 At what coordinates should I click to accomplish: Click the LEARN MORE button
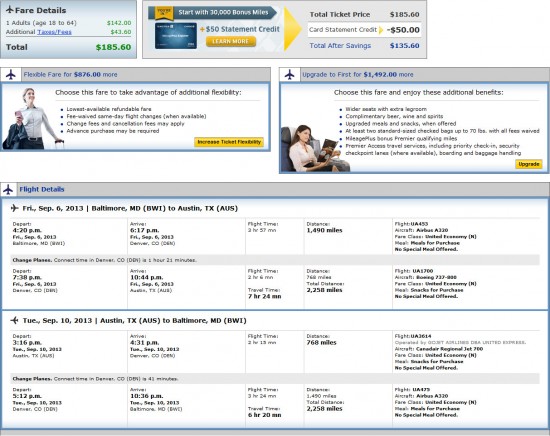click(231, 41)
